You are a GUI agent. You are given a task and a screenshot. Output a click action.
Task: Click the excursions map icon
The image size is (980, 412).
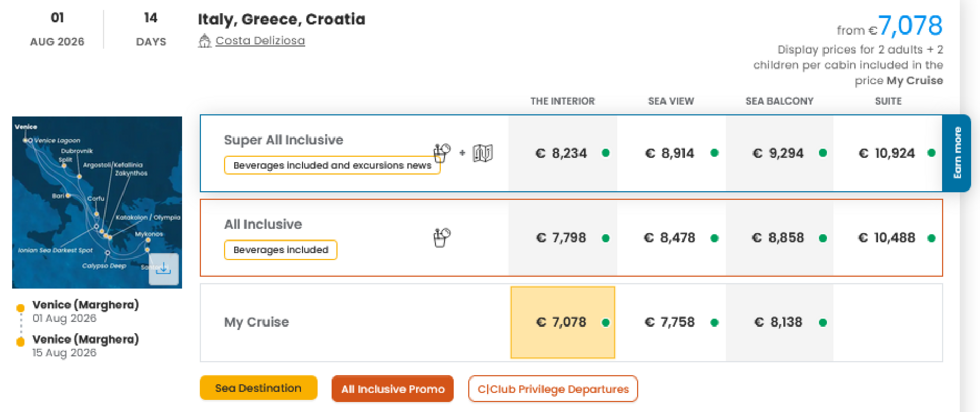click(482, 153)
